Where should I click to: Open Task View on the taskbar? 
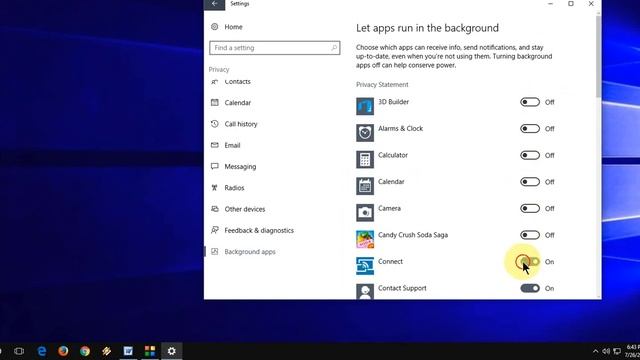(x=19, y=351)
